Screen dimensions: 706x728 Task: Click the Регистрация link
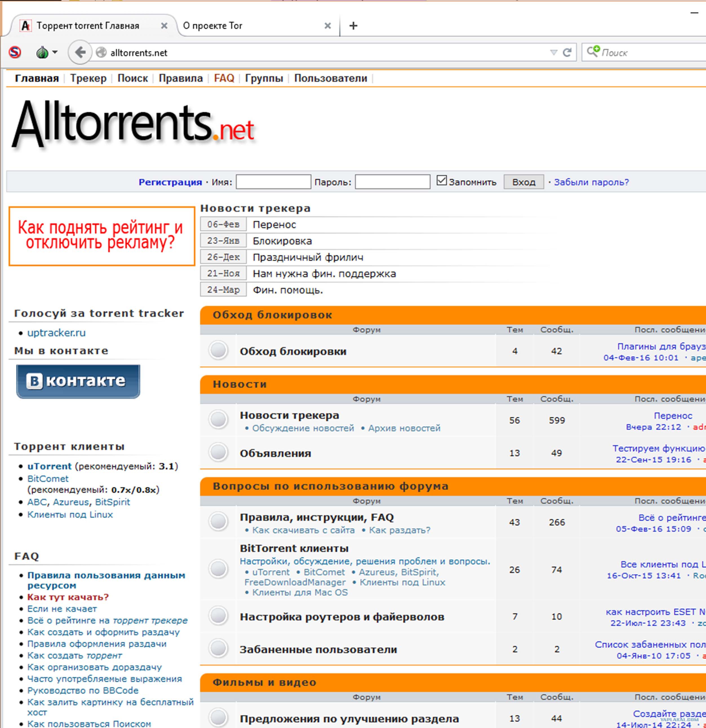click(170, 182)
